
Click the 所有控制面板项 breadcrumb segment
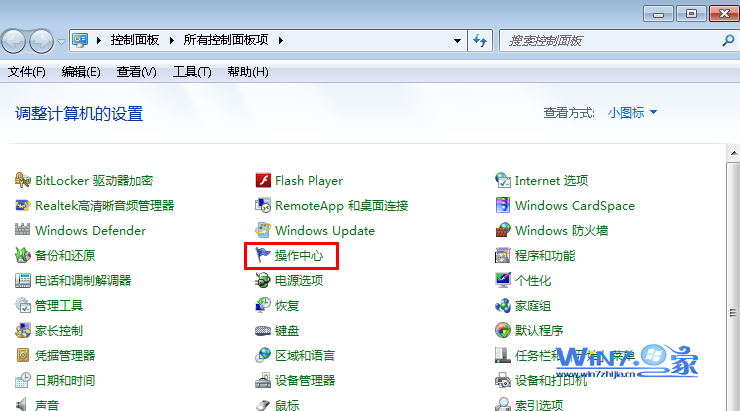coord(226,40)
